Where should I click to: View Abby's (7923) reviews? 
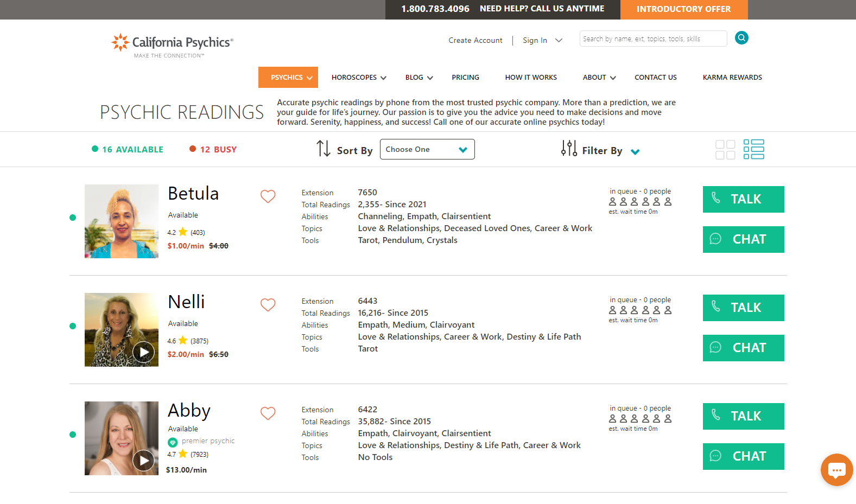point(199,455)
